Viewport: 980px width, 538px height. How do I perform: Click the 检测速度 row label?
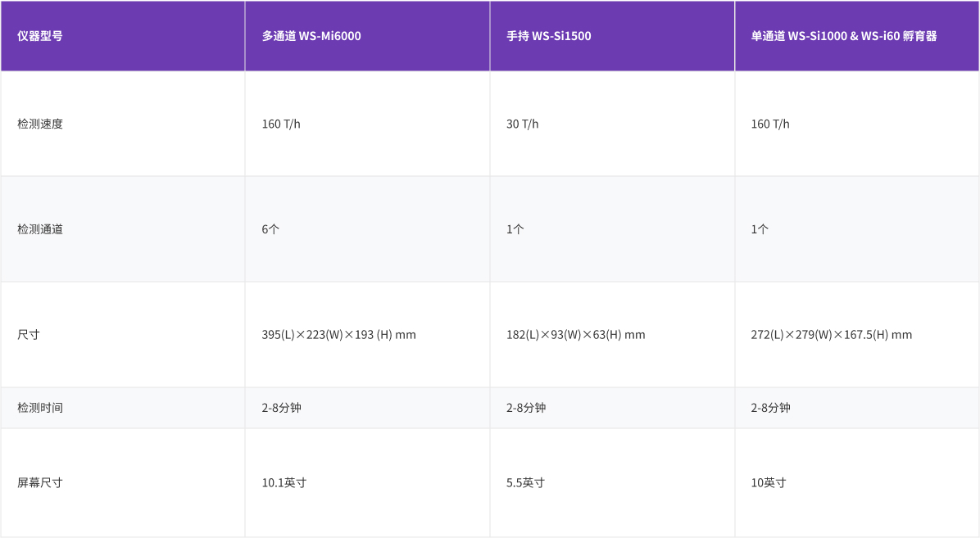coord(40,124)
